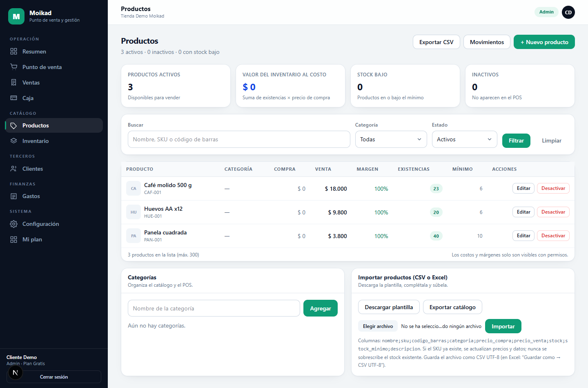Edit the Café molido 500 g product
This screenshot has width=588, height=388.
tap(523, 188)
